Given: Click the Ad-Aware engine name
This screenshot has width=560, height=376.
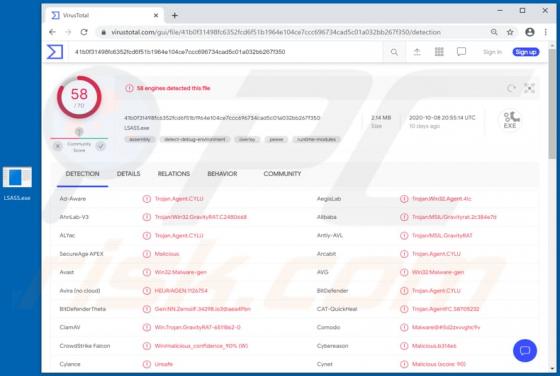Looking at the screenshot, I should [73, 199].
